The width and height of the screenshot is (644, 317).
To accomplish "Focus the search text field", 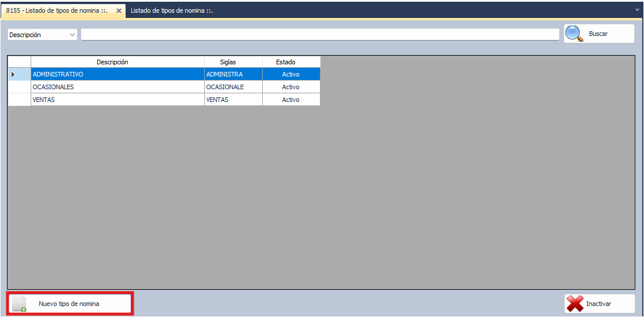I will [x=320, y=35].
